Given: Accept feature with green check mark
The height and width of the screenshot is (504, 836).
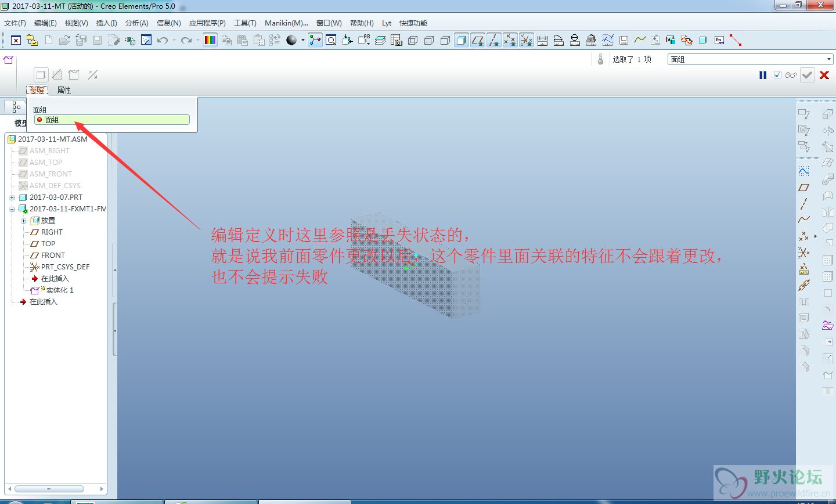Looking at the screenshot, I should tap(808, 75).
